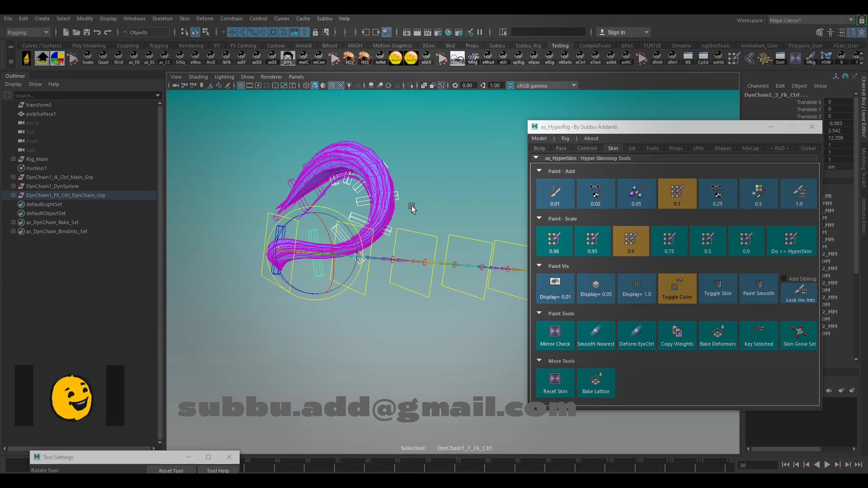Viewport: 868px width, 488px height.
Task: Click Snake shelf icon
Action: 88,58
